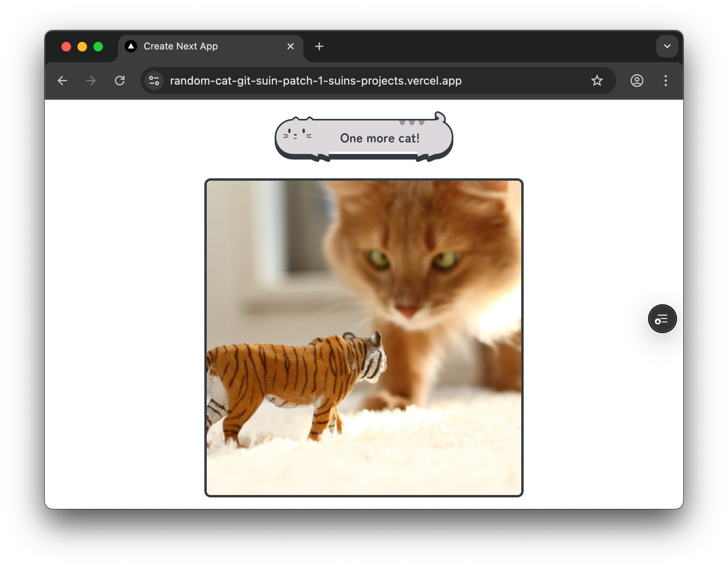Open a new browser tab

click(x=319, y=46)
